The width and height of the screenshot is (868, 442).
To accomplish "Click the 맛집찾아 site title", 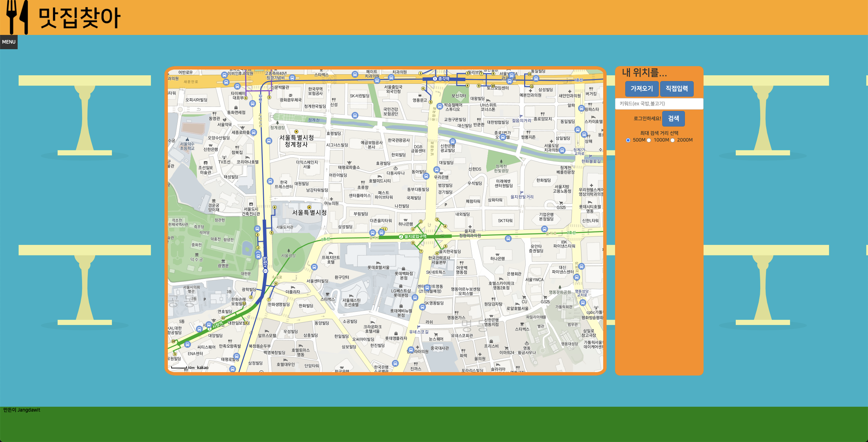I will tap(79, 18).
